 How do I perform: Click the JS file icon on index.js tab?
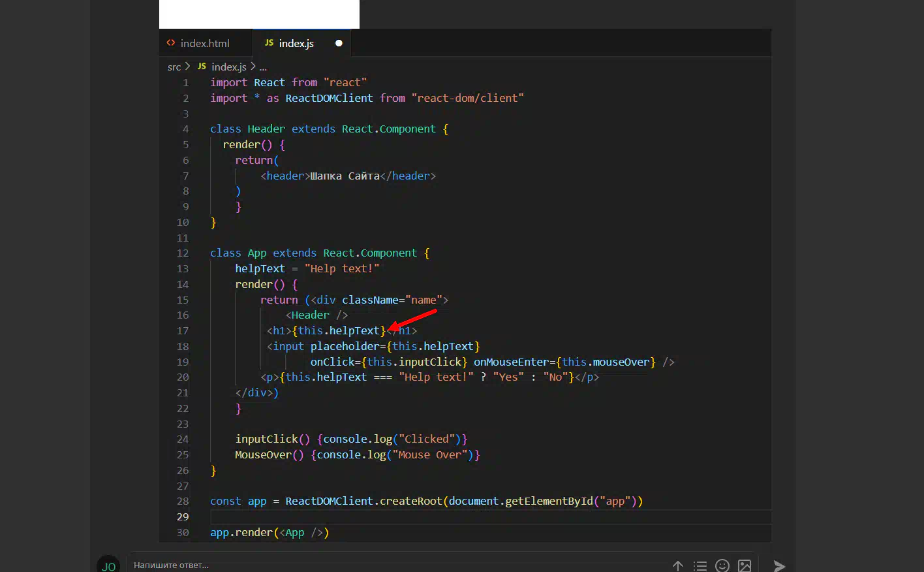[x=269, y=43]
